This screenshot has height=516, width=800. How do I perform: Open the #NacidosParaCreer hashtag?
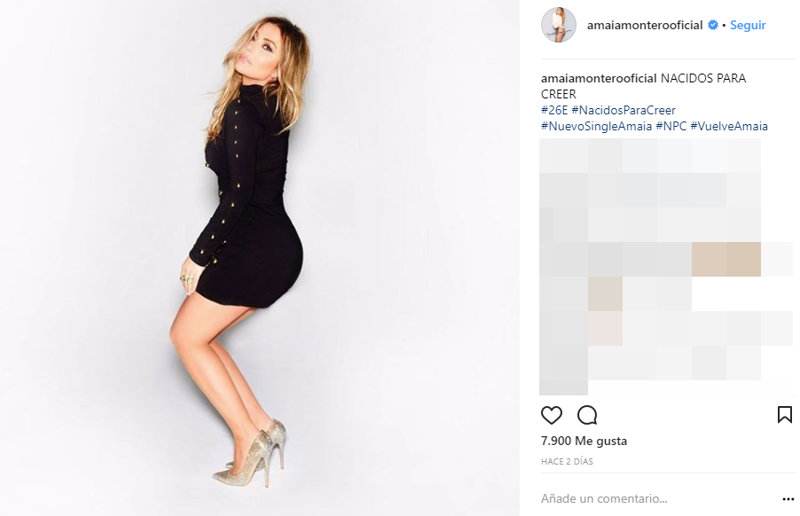[x=623, y=110]
